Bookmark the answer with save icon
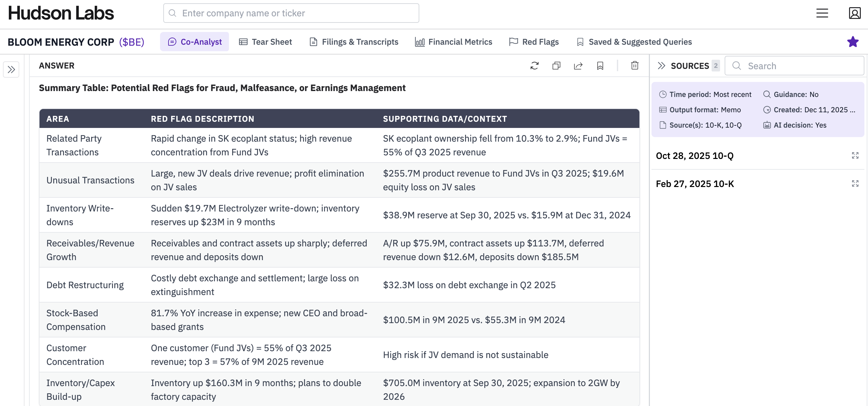 [x=600, y=66]
